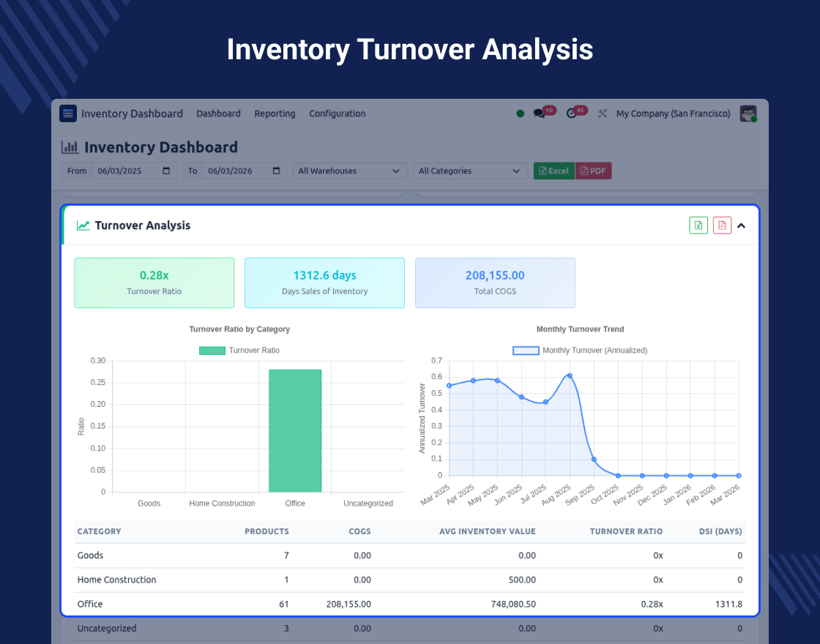Open the Reporting menu
Screen dimensions: 820x644
pos(275,113)
